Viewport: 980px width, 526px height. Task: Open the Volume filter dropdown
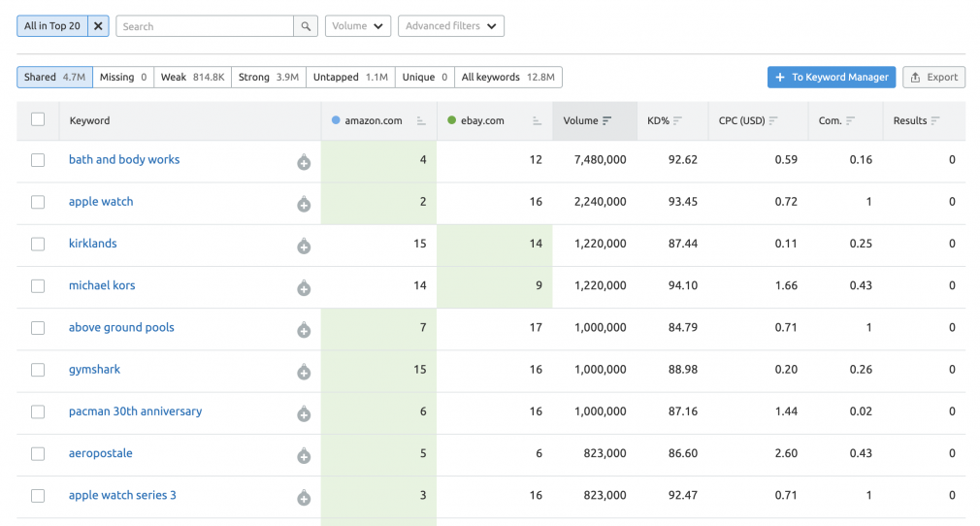pyautogui.click(x=357, y=26)
